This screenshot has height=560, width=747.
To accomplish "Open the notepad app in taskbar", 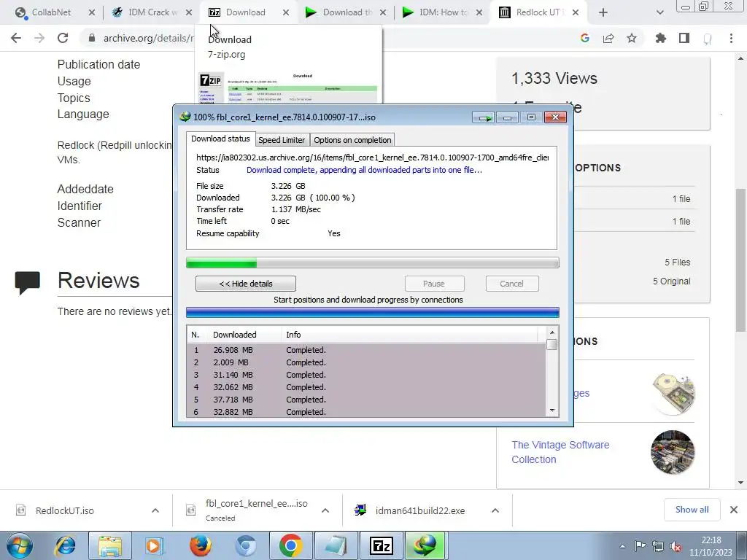I will 336,545.
